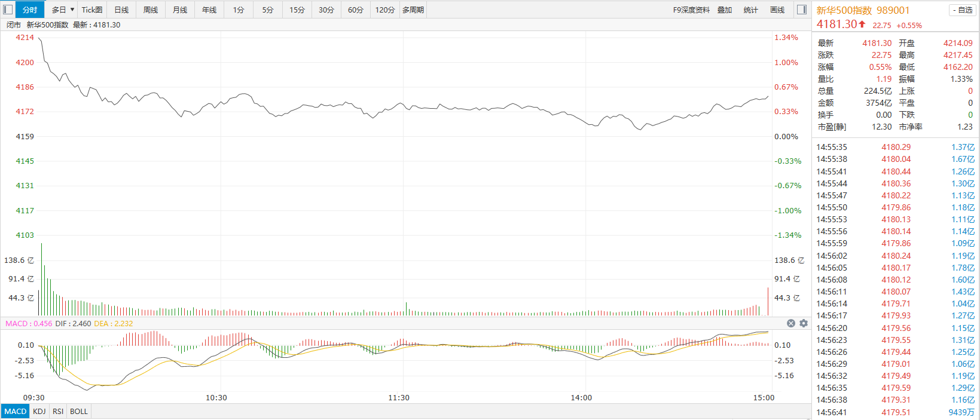Open the 多日 multi-day dropdown arrow

pyautogui.click(x=72, y=10)
